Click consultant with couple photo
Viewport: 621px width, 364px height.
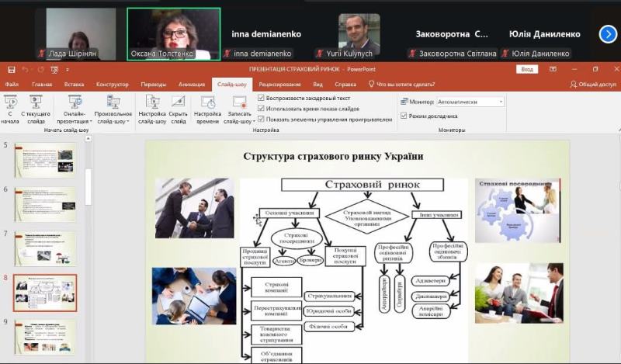[x=519, y=293]
